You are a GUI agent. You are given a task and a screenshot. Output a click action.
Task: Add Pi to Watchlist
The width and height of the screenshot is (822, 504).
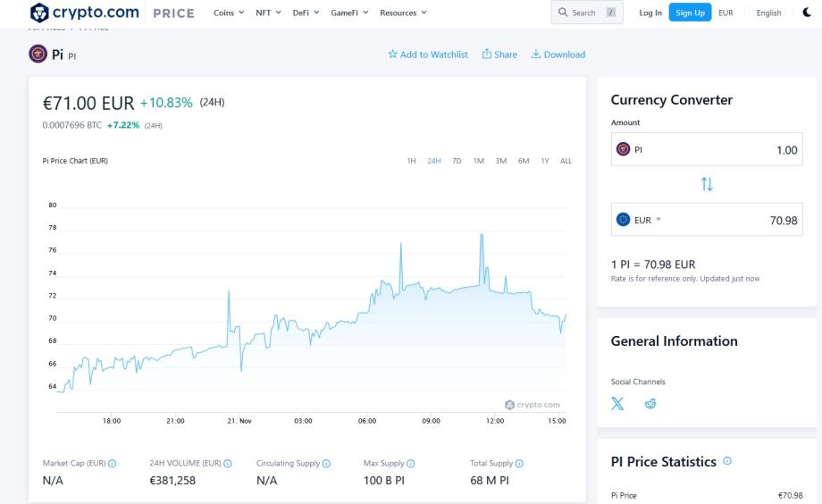(427, 55)
